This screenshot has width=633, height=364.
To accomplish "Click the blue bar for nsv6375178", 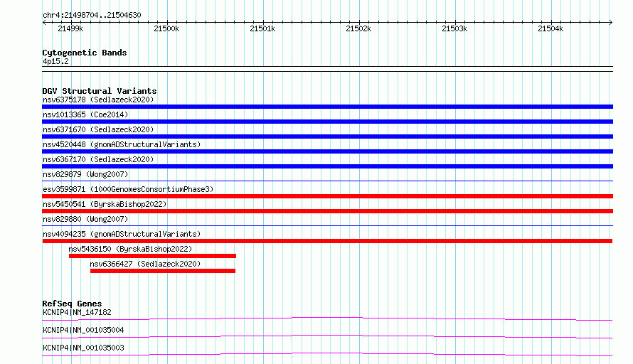I will point(327,107).
